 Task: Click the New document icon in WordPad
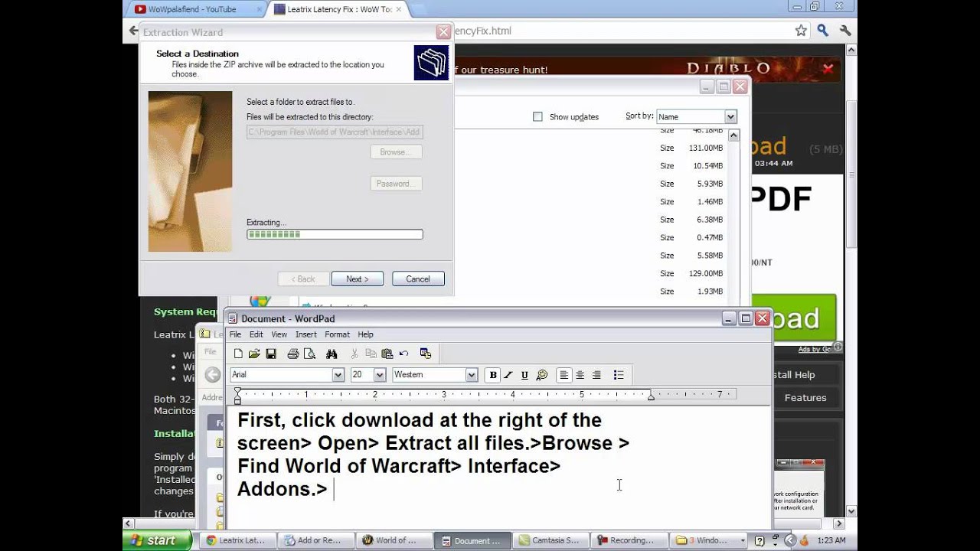tap(238, 354)
